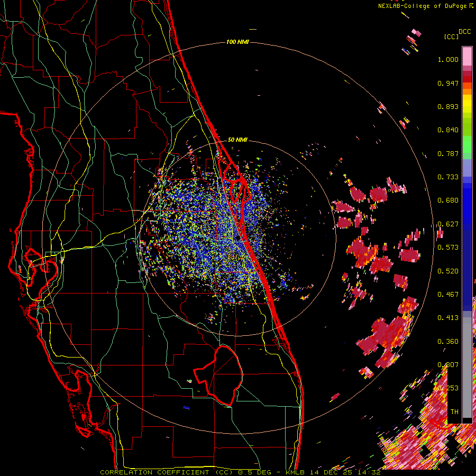Viewport: 476px width, 476px height.
Task: Select the 0.893 scale value
Action: point(448,106)
